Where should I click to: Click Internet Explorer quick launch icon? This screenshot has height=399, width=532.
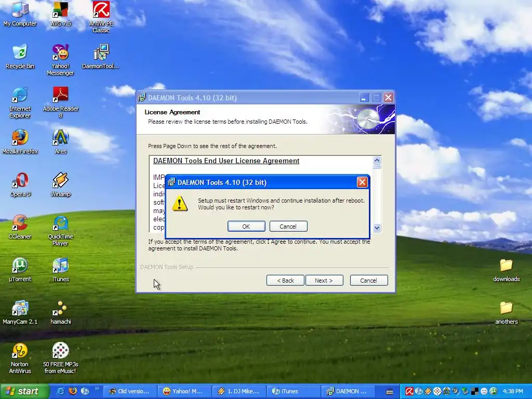pos(60,391)
